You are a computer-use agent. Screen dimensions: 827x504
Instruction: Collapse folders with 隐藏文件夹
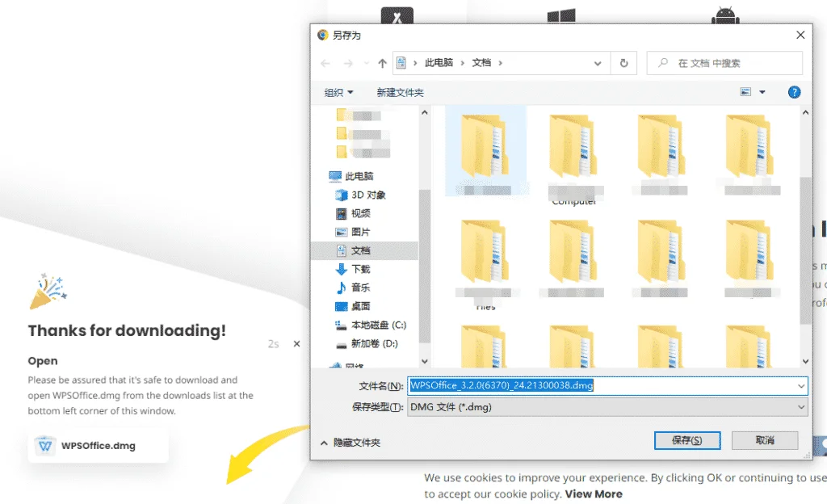351,443
